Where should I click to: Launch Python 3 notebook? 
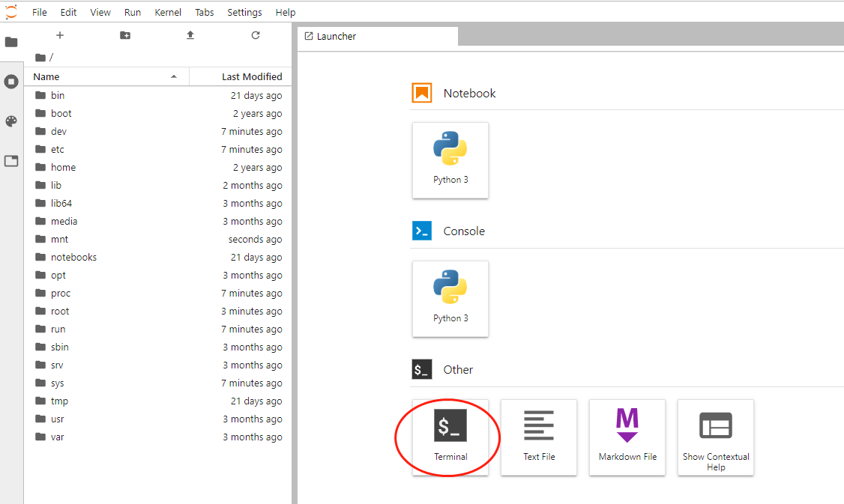click(450, 160)
